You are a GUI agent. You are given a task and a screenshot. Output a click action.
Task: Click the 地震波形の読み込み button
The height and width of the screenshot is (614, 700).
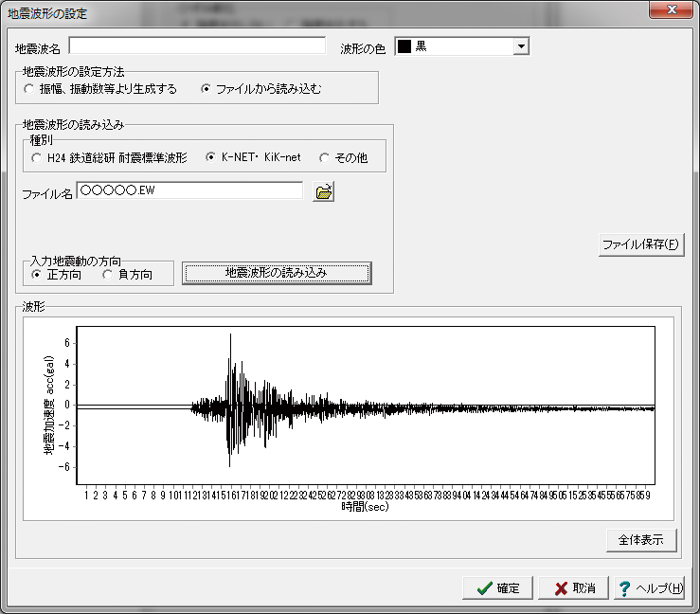[x=277, y=273]
